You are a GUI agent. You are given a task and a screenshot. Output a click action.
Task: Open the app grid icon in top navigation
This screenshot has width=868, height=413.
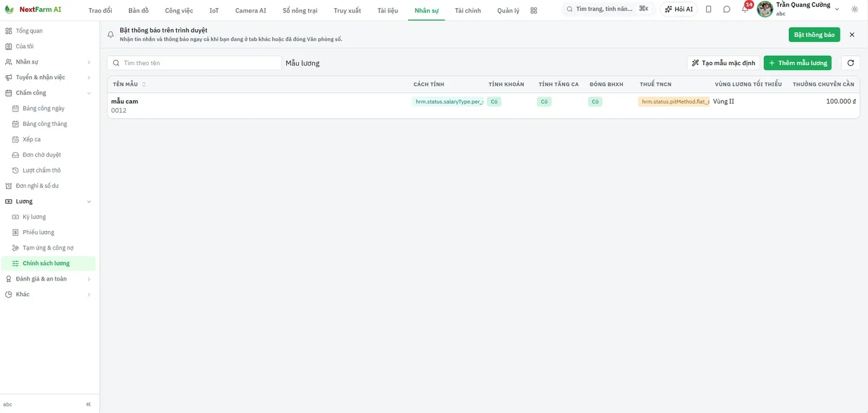(x=534, y=10)
